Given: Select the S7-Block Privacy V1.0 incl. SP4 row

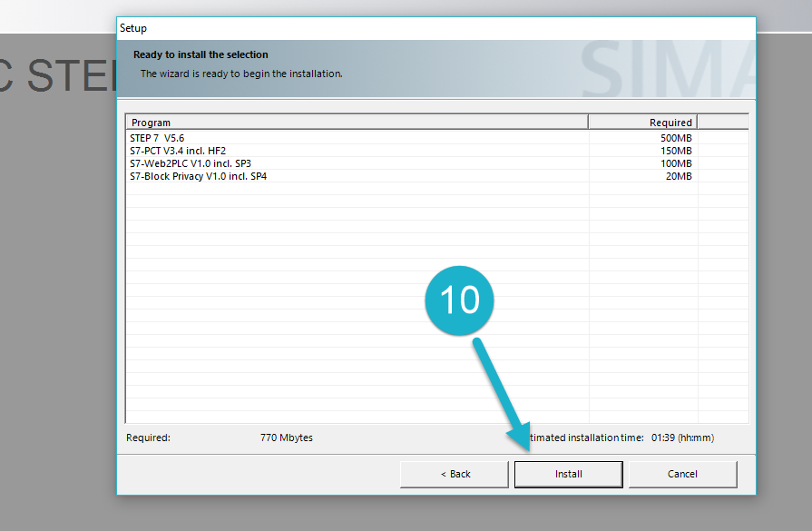Looking at the screenshot, I should pos(437,176).
